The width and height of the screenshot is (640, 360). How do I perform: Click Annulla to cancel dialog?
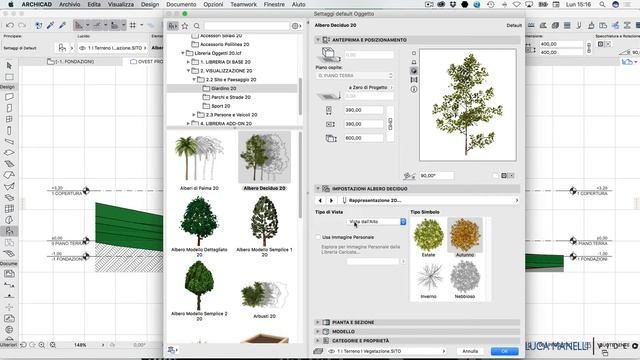pyautogui.click(x=470, y=351)
